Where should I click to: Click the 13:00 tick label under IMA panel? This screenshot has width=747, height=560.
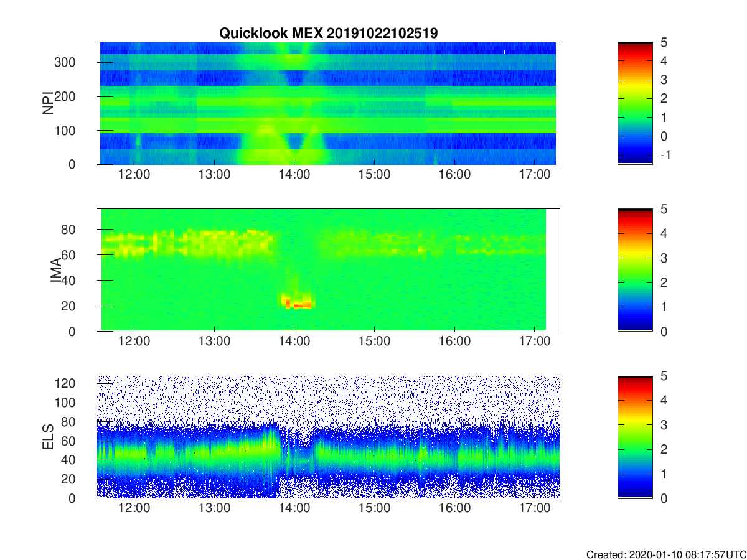point(214,342)
